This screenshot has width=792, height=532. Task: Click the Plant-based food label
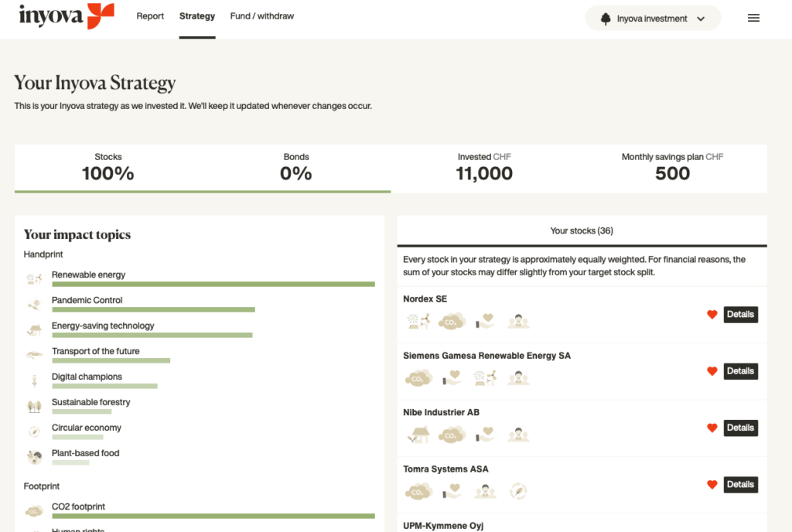pos(85,453)
